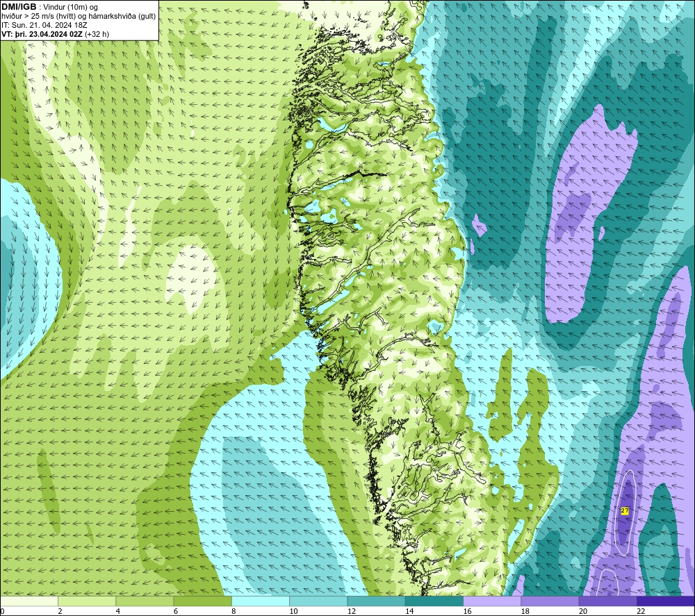
Task: Click the light lavender 16–18 m/s legend swatch
Action: 492,601
